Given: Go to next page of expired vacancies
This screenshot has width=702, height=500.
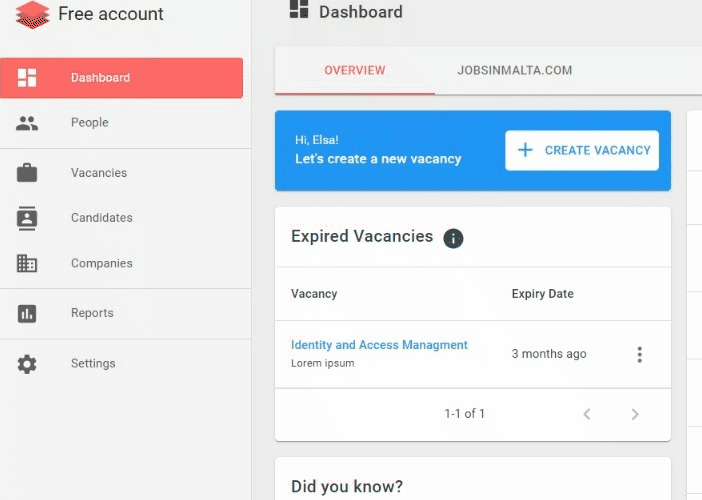Looking at the screenshot, I should click(x=635, y=414).
